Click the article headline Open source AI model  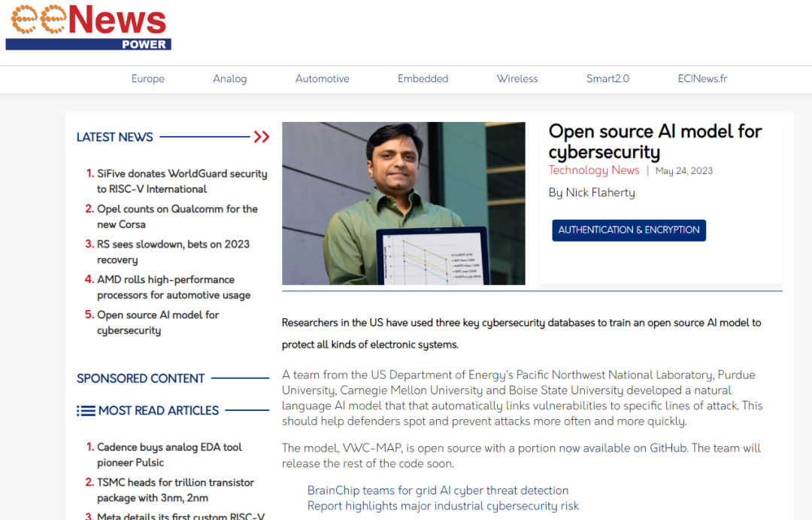click(x=655, y=141)
